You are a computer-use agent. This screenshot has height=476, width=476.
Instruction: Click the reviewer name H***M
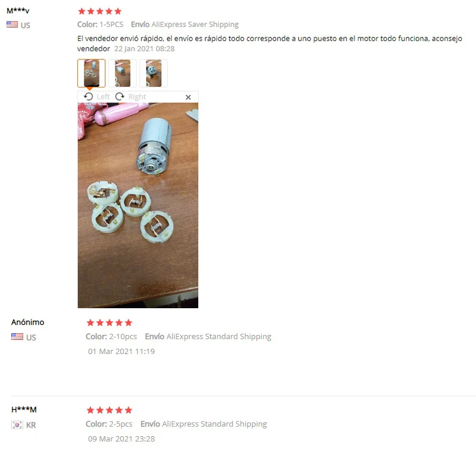tap(24, 409)
